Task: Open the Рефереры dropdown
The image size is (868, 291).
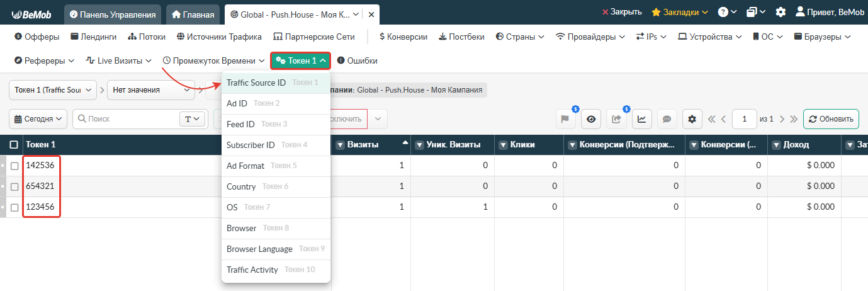Action: click(44, 61)
